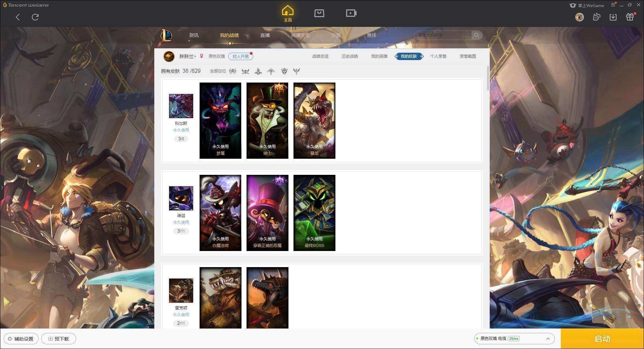The height and width of the screenshot is (349, 644).
Task: Switch to the 查找 tab
Action: click(x=372, y=35)
